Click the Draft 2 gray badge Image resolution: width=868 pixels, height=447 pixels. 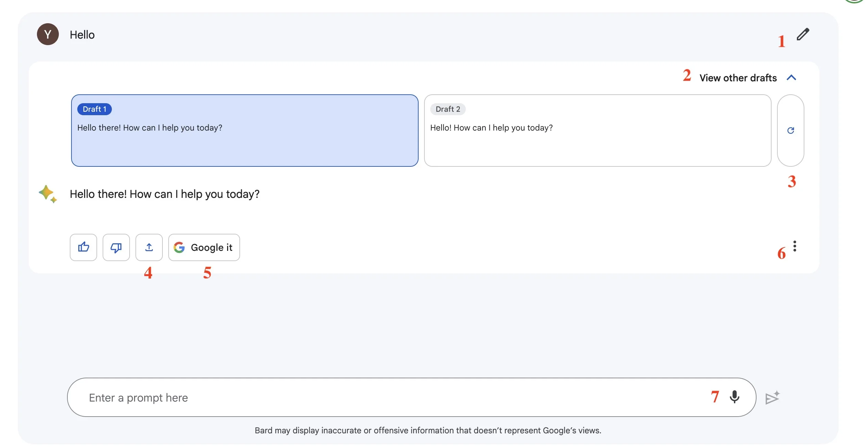click(x=448, y=109)
